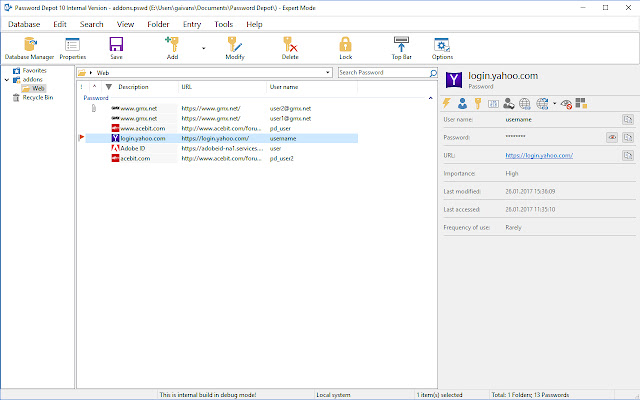
Task: Sort by the URL column header
Action: [187, 87]
